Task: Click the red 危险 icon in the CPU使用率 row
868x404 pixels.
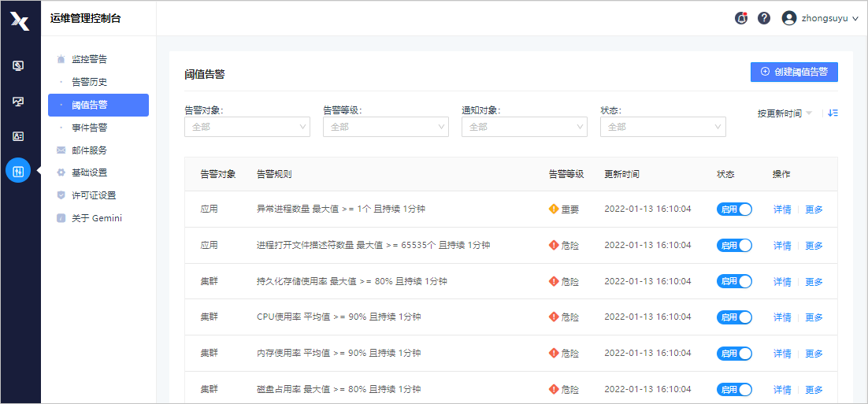Action: point(554,317)
